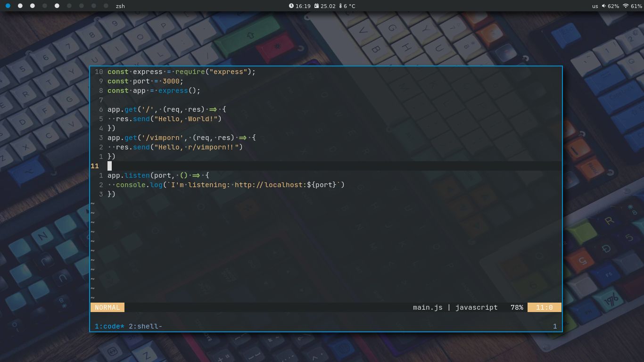644x362 pixels.
Task: Click the fifth workspace dot in the top bar
Action: click(x=57, y=6)
